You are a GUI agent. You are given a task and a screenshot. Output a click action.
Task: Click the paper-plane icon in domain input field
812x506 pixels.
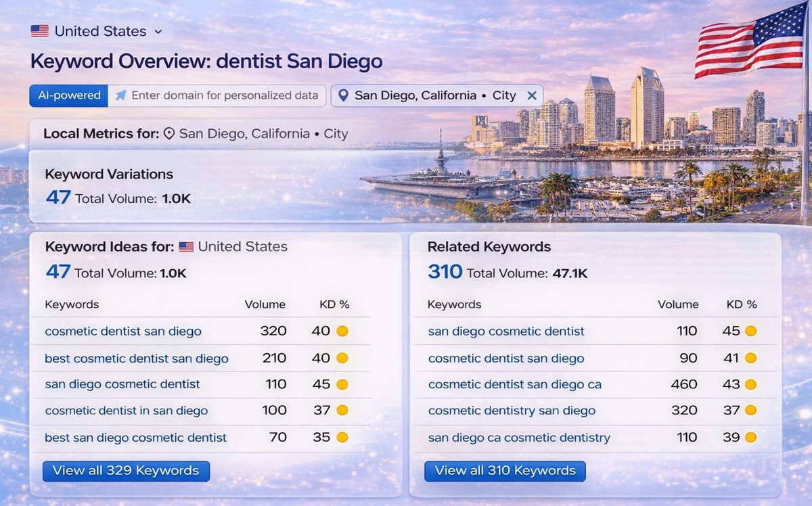tap(122, 95)
